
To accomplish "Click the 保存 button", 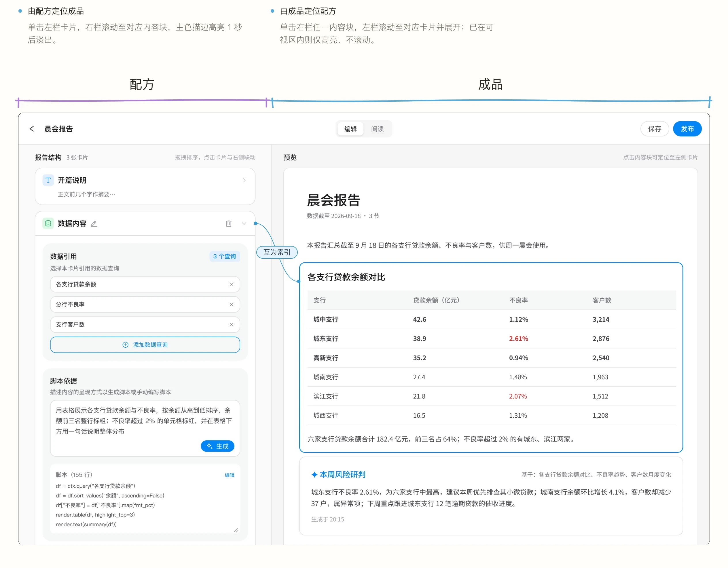I will click(655, 129).
